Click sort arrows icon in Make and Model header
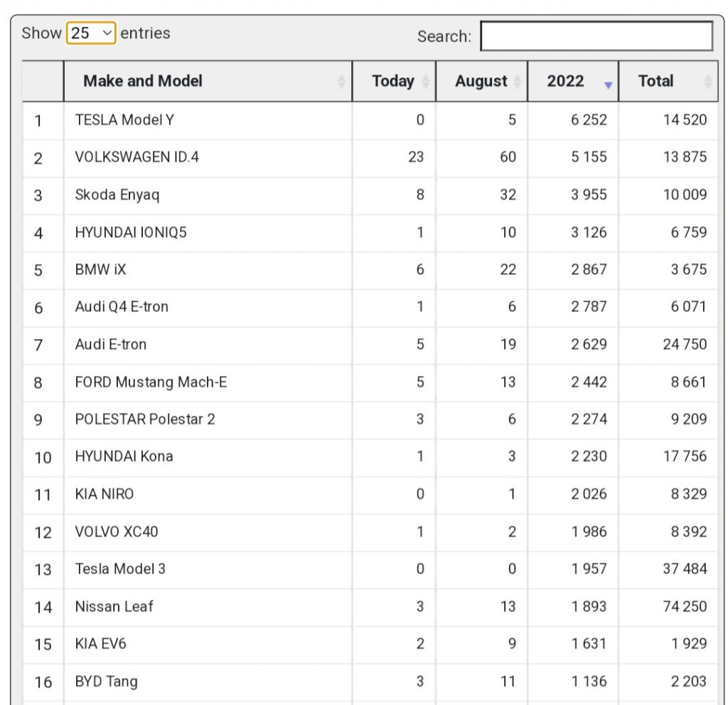Viewport: 728px width, 705px height. (341, 82)
